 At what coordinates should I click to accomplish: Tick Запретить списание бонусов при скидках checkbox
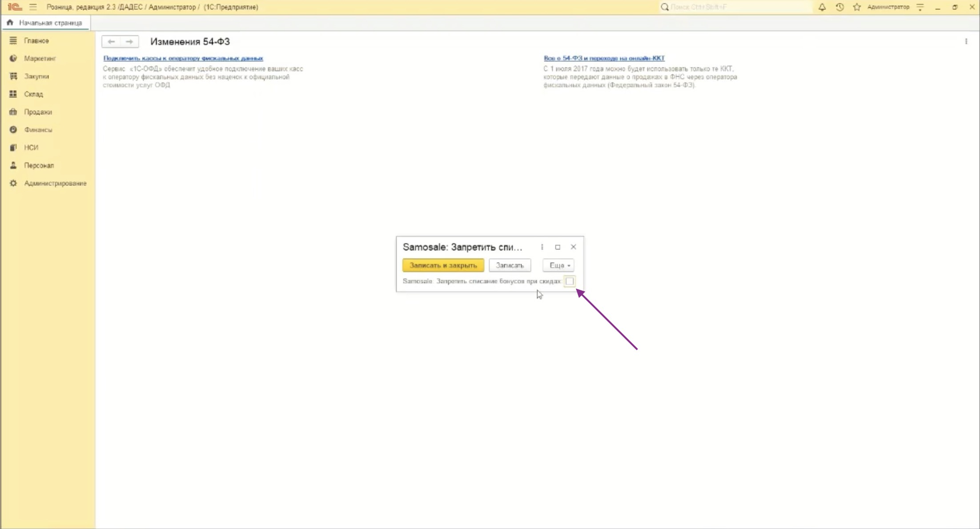pos(570,281)
